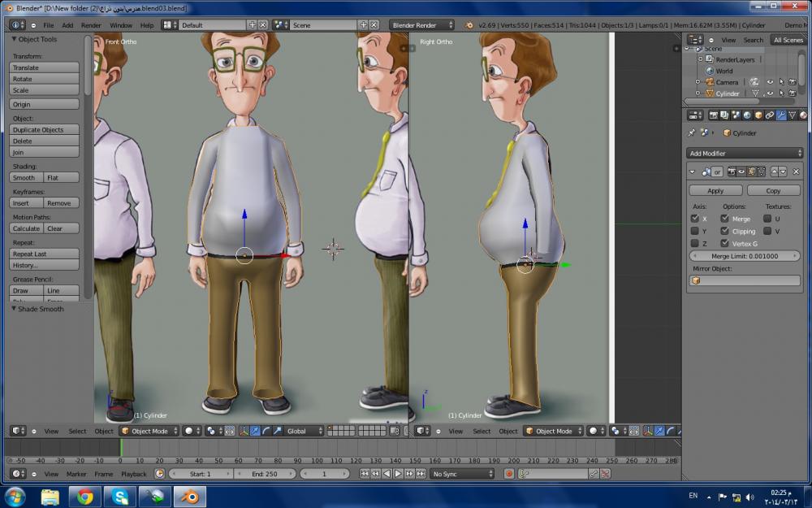Toggle Cylinder visibility eye in the outliner
This screenshot has height=508, width=812.
point(770,93)
